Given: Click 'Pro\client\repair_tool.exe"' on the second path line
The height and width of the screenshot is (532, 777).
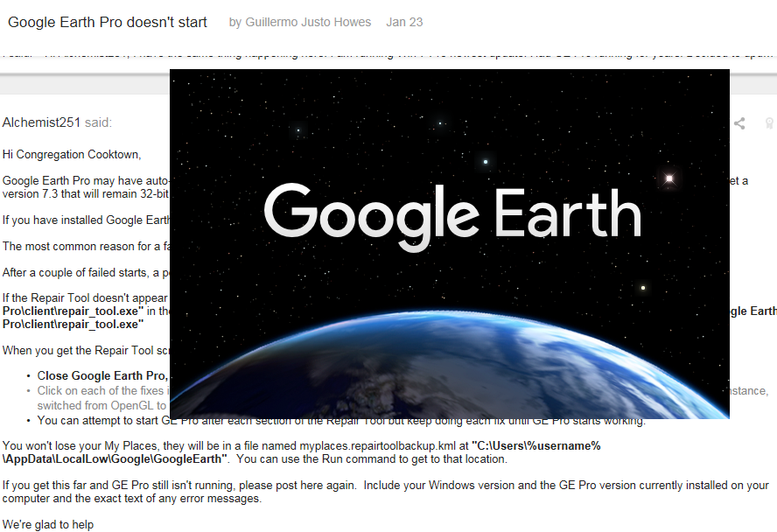Looking at the screenshot, I should click(x=73, y=325).
